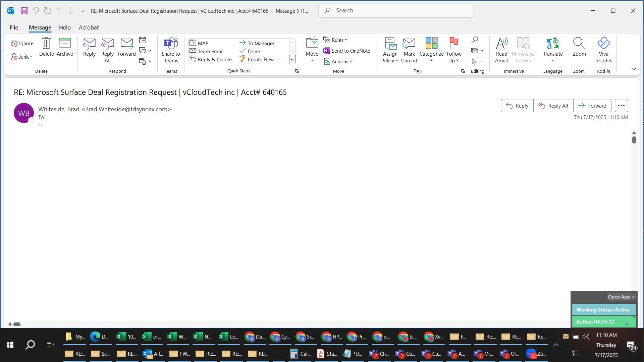Screen dimensions: 644x362
Task: Send message to OneNote
Action: pos(347,51)
